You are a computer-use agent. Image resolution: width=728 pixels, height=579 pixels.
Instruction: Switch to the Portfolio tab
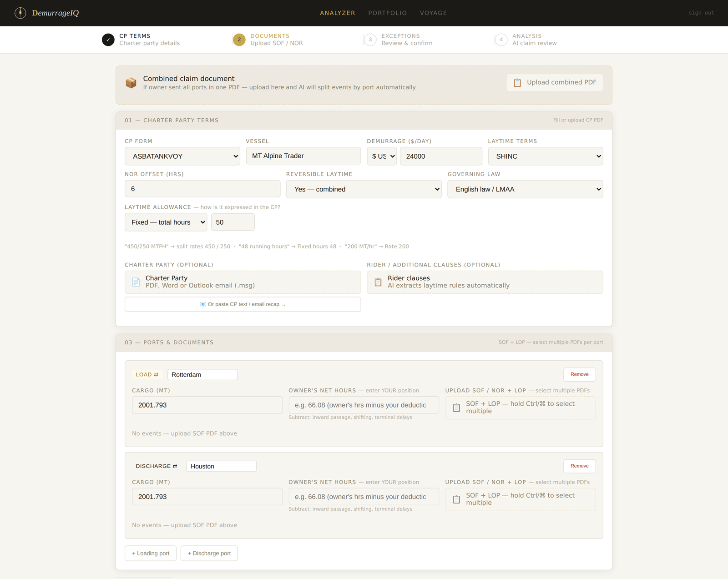[x=388, y=13]
